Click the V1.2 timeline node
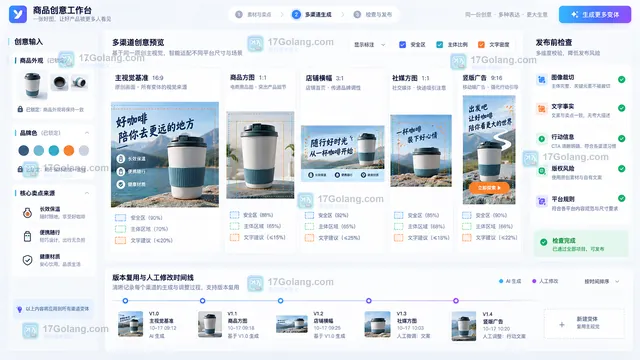The height and width of the screenshot is (360, 640). point(280,301)
